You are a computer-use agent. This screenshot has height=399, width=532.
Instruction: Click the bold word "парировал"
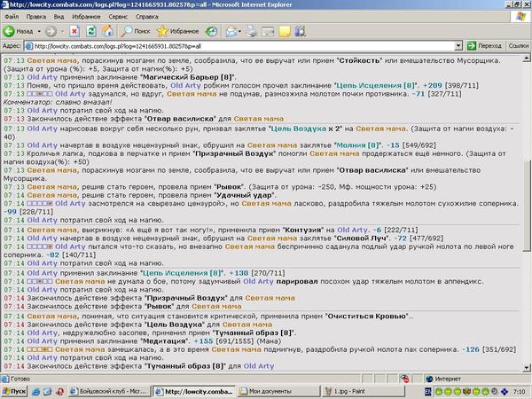pos(297,281)
